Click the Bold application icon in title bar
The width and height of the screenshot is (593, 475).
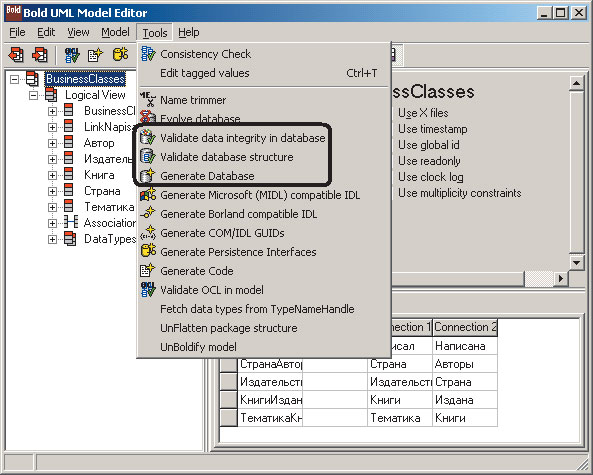pyautogui.click(x=13, y=12)
